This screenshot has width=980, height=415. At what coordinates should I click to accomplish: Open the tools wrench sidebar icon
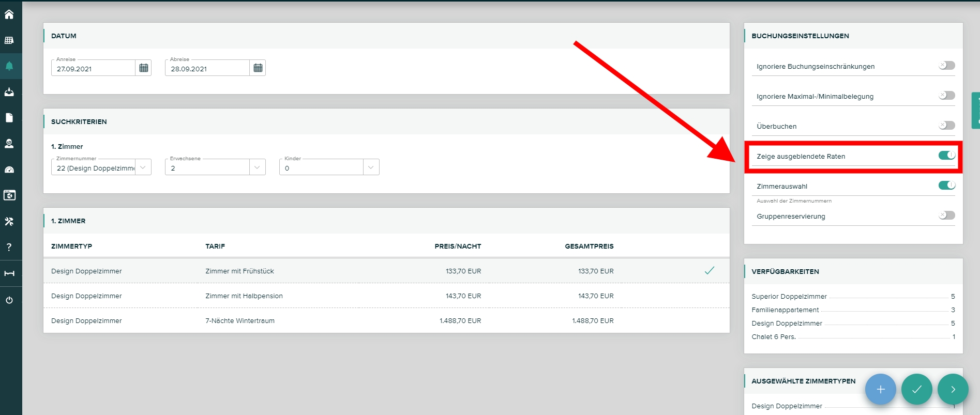pos(9,221)
